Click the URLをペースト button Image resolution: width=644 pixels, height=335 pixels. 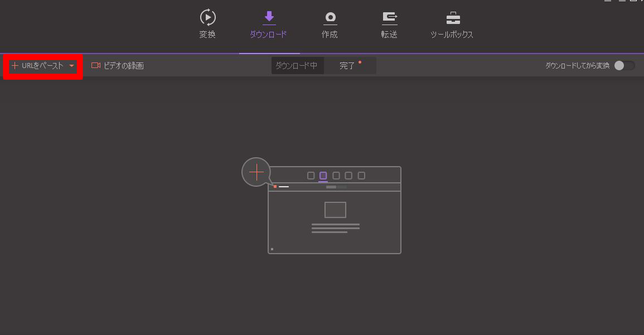click(38, 66)
